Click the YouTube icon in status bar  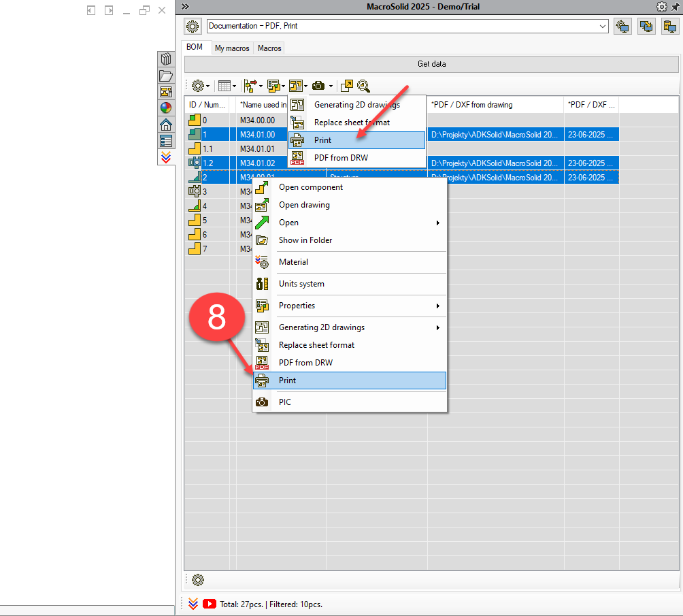[x=210, y=604]
